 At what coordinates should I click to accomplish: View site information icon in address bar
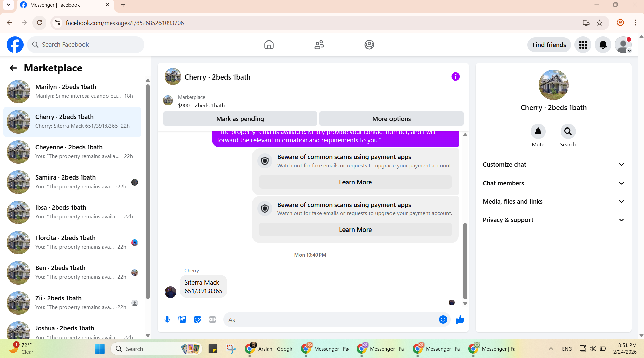57,23
